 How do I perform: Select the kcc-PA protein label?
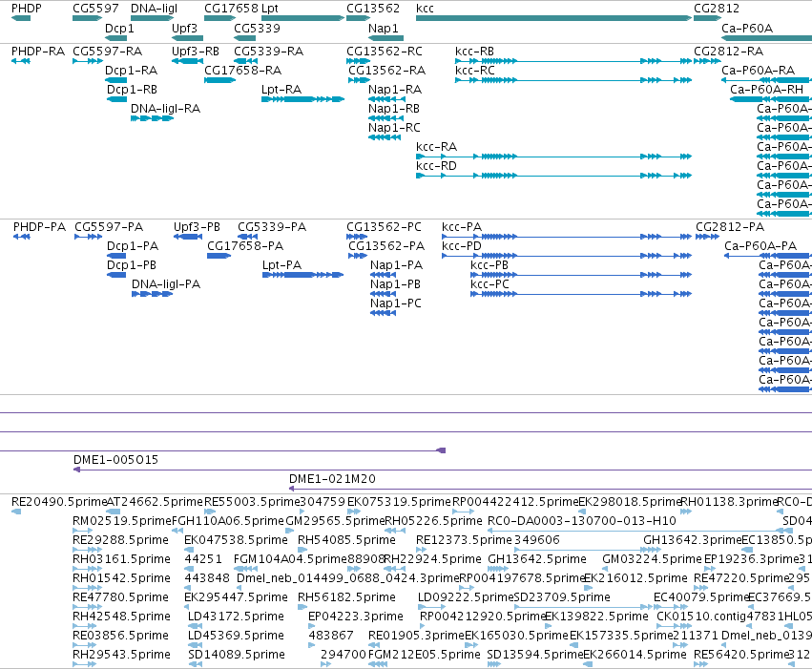tap(462, 227)
